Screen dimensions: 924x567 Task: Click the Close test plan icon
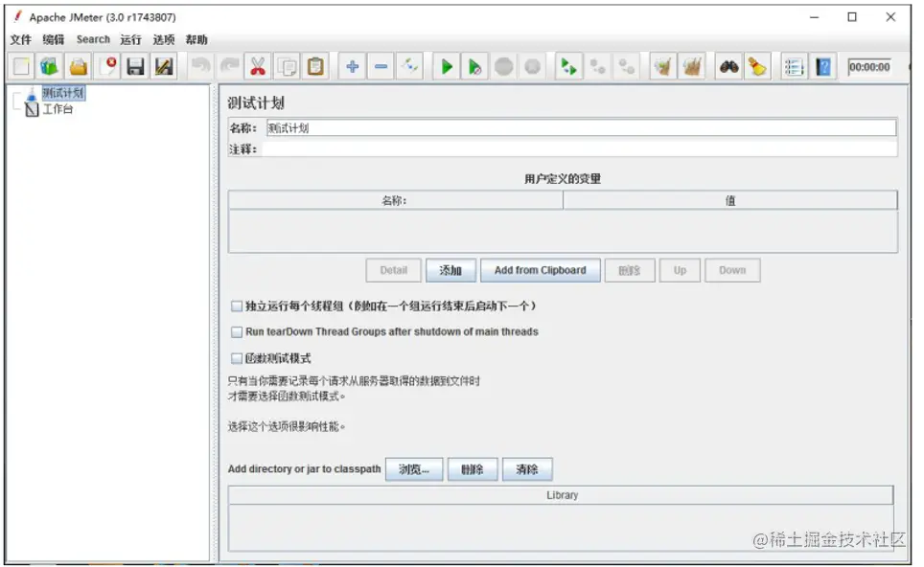(107, 66)
